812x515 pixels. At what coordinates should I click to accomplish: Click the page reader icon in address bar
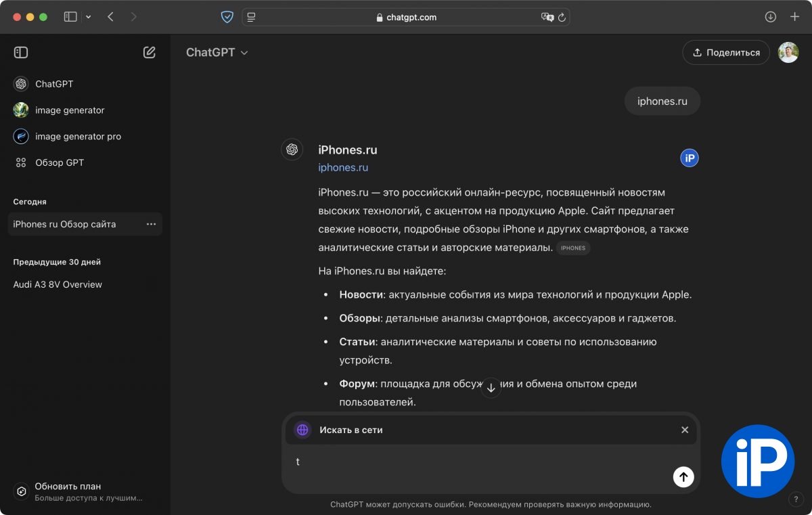252,17
